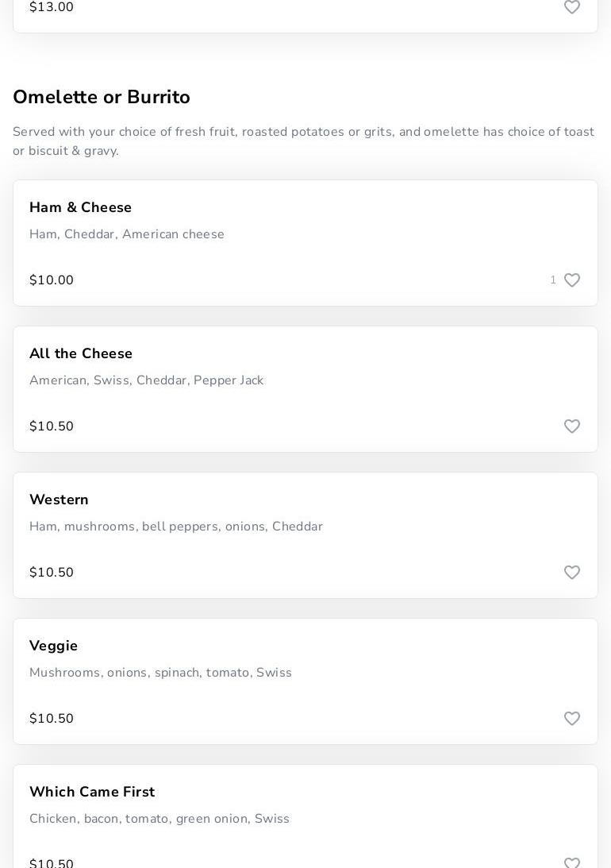Viewport: 611px width, 868px height.
Task: Favorite Which Came First using its heart
Action: (x=572, y=862)
